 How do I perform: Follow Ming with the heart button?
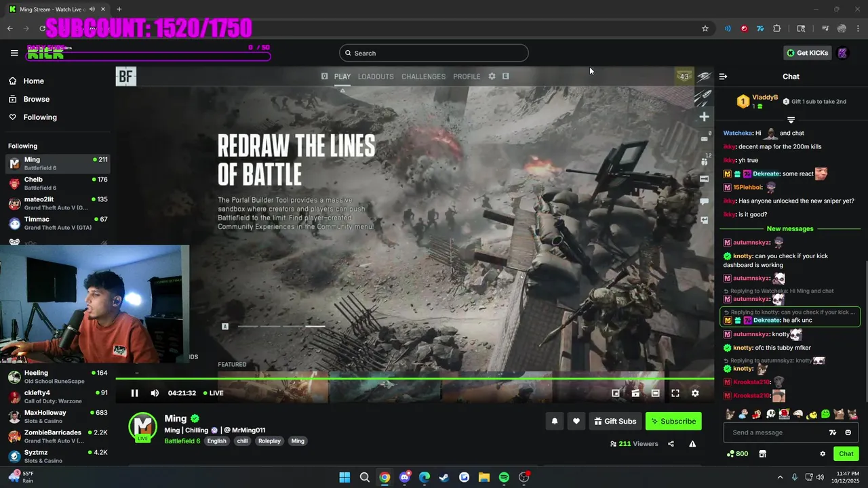(576, 421)
